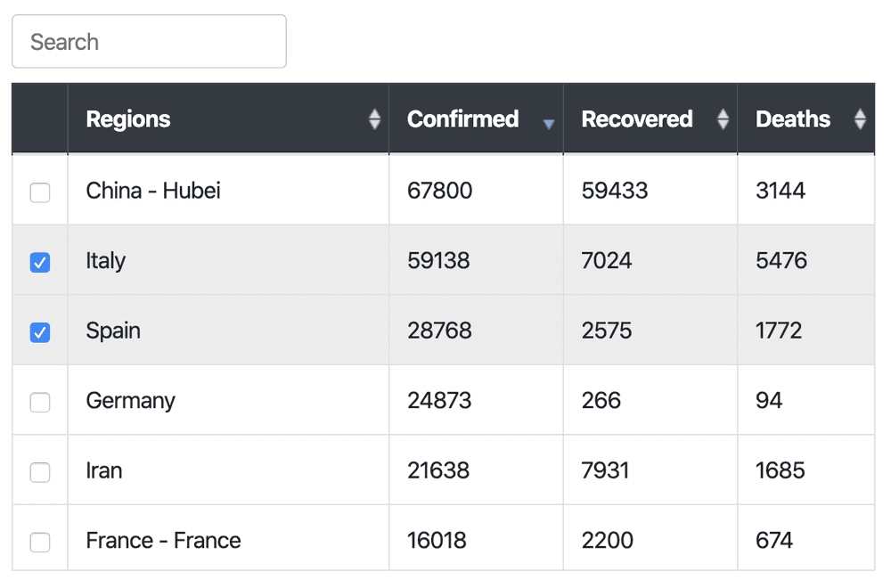Check the China - Hubei row checkbox
This screenshot has width=891, height=588.
point(40,192)
